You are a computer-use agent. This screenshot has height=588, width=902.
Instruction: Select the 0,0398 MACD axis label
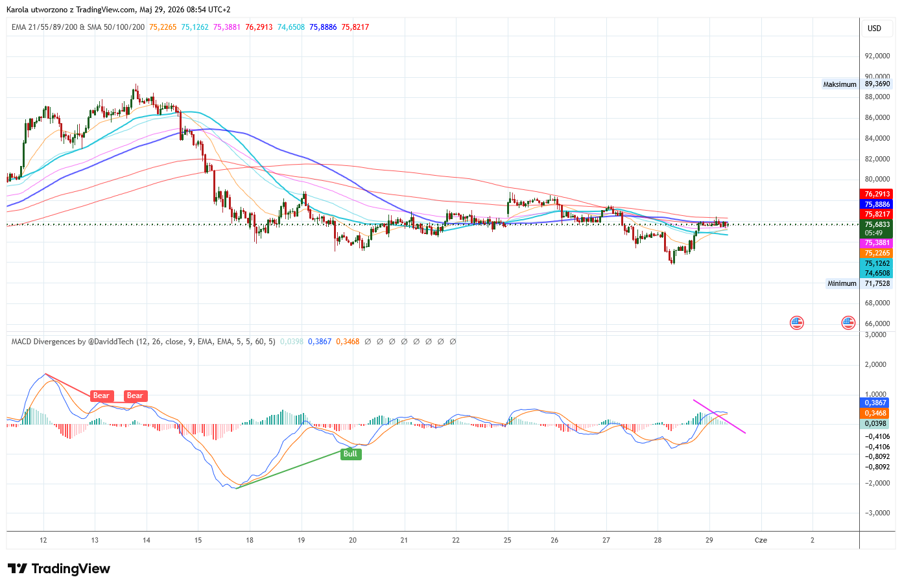(x=875, y=423)
